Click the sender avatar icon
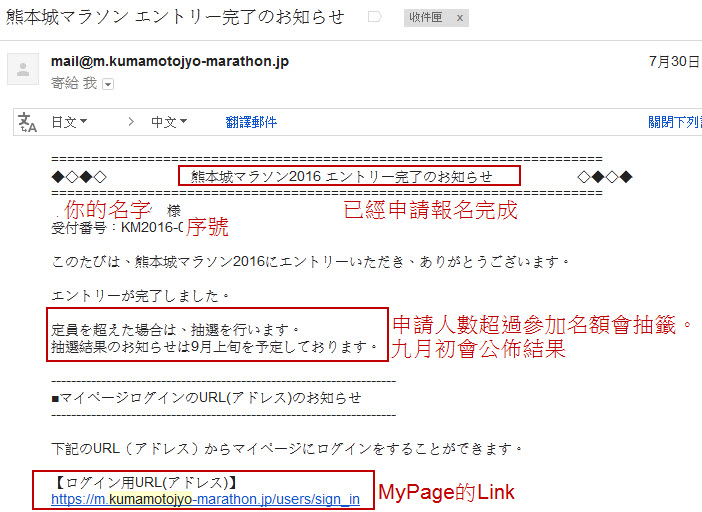 coord(23,69)
